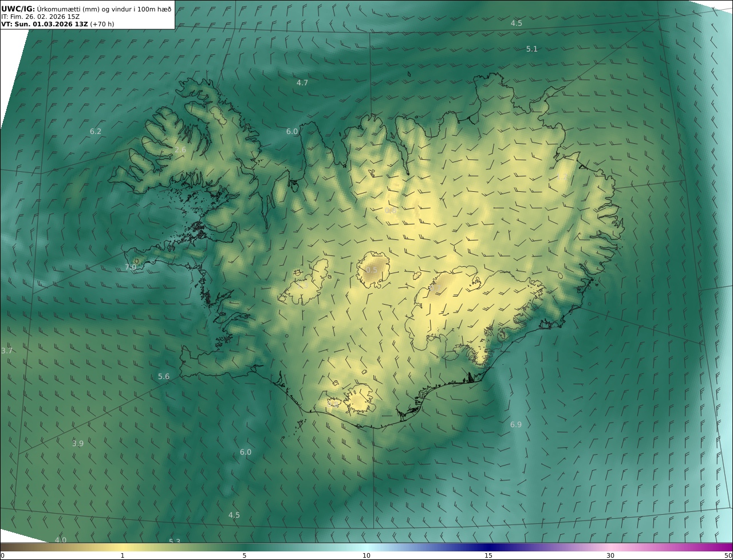
Task: Click the 'VT: Sun. 01.03.2026 13Z' valid time
Action: coord(44,24)
